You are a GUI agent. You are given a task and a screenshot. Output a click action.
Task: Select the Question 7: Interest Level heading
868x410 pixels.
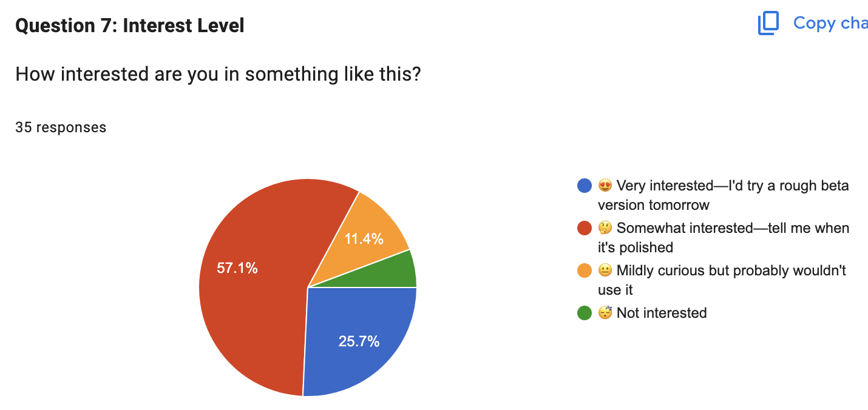129,25
